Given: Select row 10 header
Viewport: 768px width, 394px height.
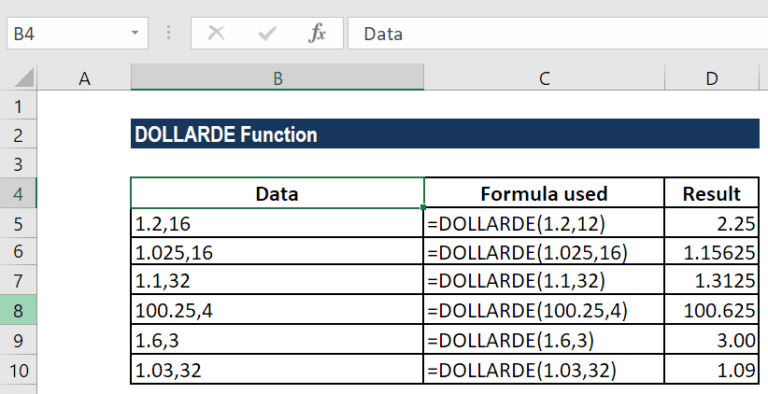Looking at the screenshot, I should (18, 369).
